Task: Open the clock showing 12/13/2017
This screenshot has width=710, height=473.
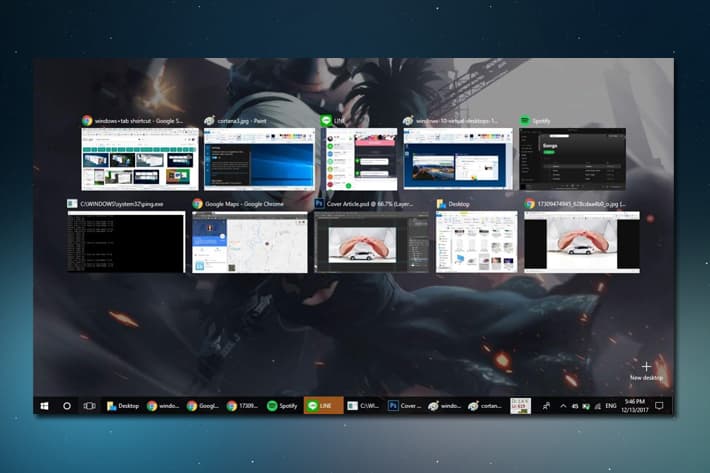Action: [x=634, y=406]
